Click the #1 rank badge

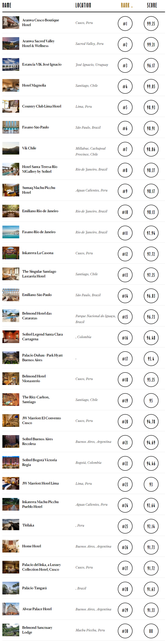tap(125, 24)
